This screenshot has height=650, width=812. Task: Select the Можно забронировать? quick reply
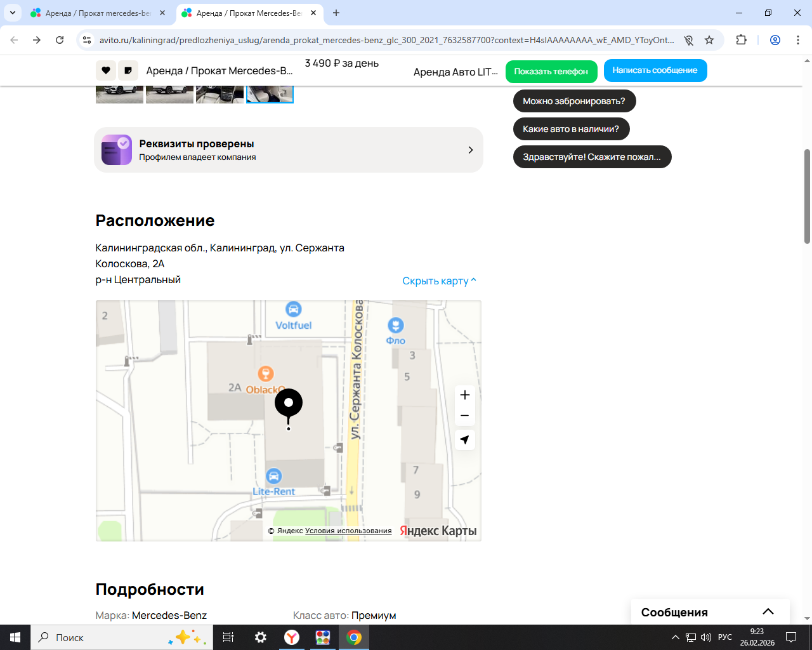[574, 101]
